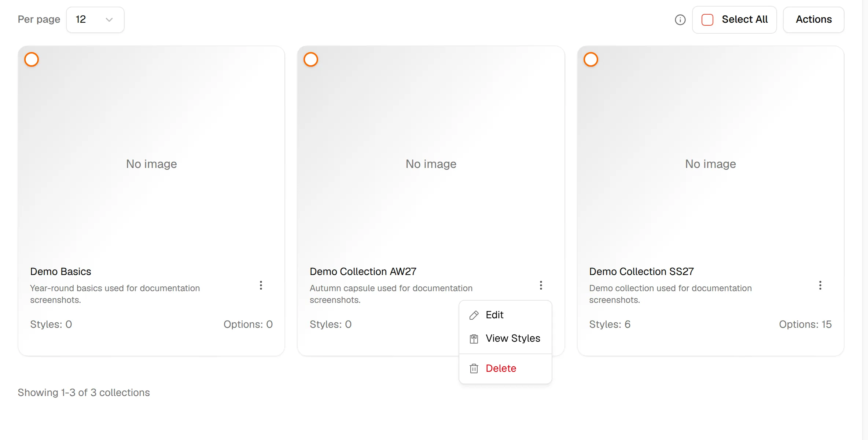Open the three-dot menu on Demo Basics
868x440 pixels.
click(261, 285)
